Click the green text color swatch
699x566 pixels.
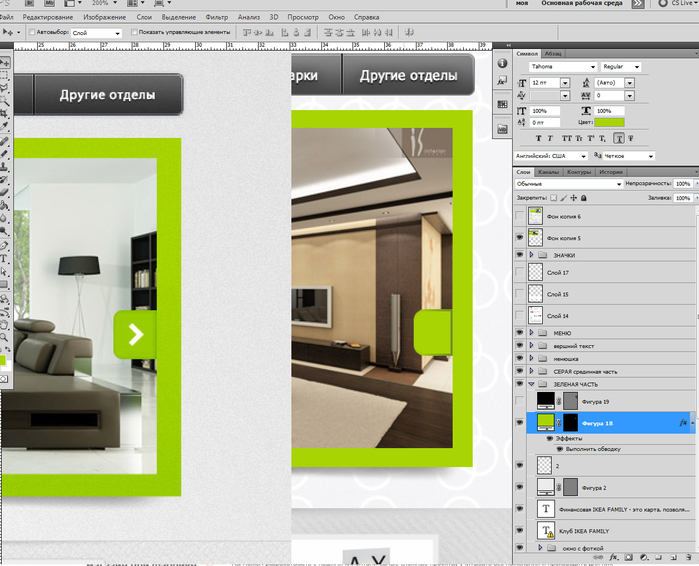609,123
